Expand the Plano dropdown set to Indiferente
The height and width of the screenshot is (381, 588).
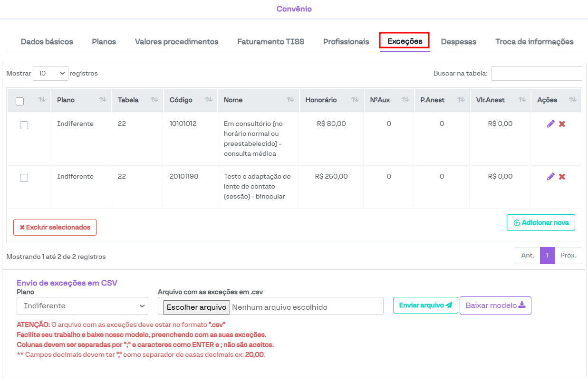point(82,306)
